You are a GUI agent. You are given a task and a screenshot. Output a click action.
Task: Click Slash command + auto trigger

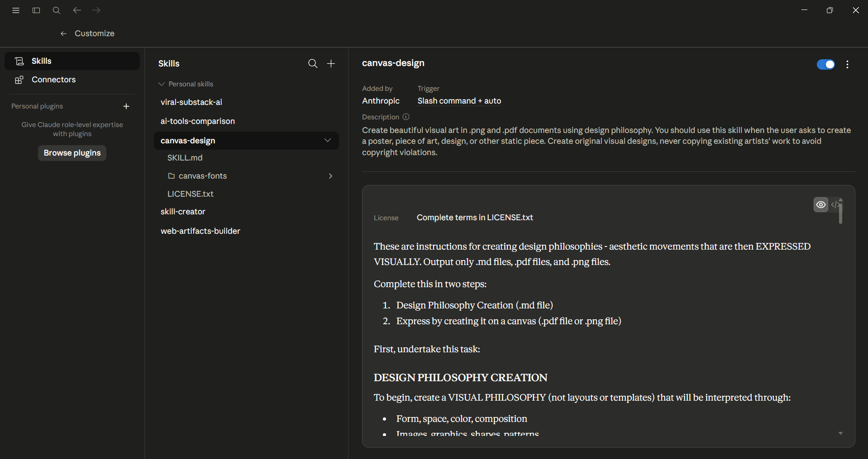(459, 101)
